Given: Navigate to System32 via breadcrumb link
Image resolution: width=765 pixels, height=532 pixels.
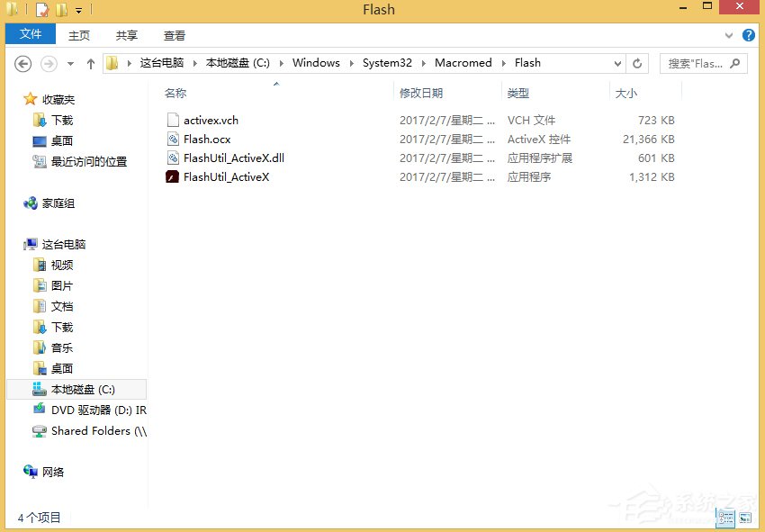Looking at the screenshot, I should [387, 63].
